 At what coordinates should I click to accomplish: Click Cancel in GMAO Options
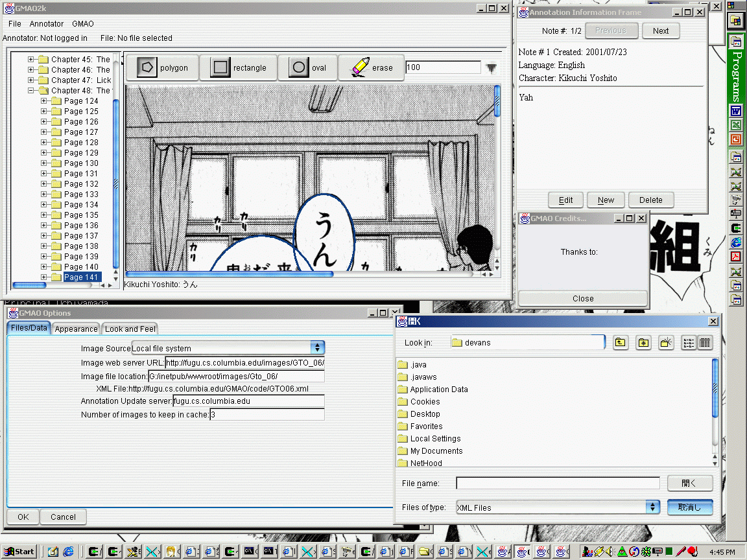coord(63,517)
